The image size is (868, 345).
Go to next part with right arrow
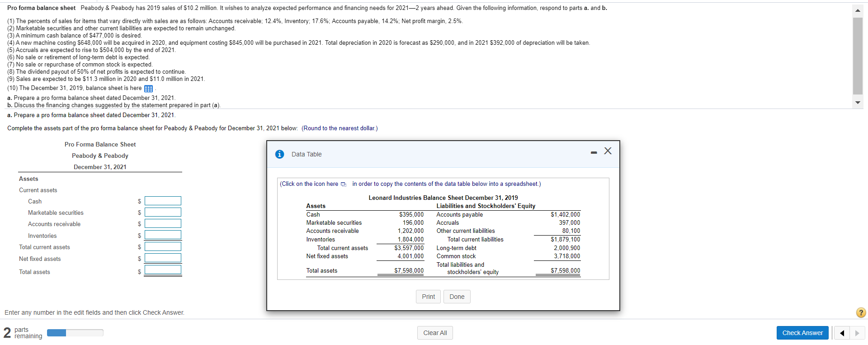pyautogui.click(x=857, y=333)
